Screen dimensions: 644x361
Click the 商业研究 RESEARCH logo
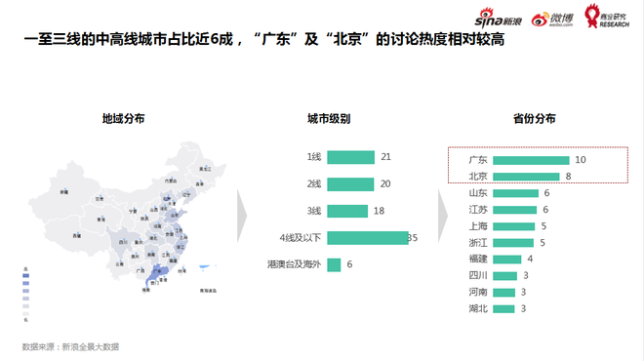607,16
